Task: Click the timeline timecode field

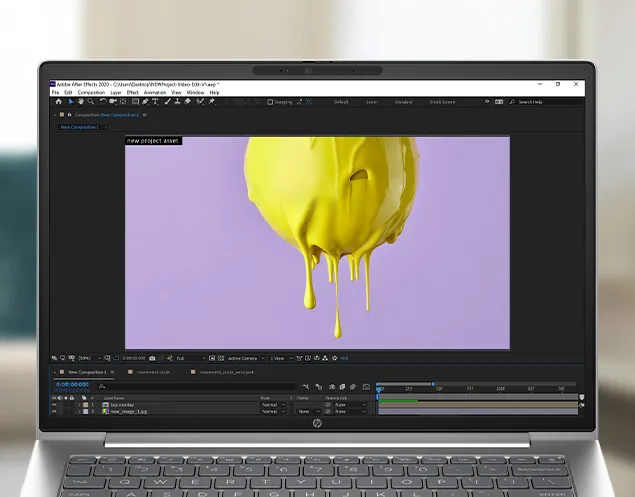Action: (x=72, y=384)
